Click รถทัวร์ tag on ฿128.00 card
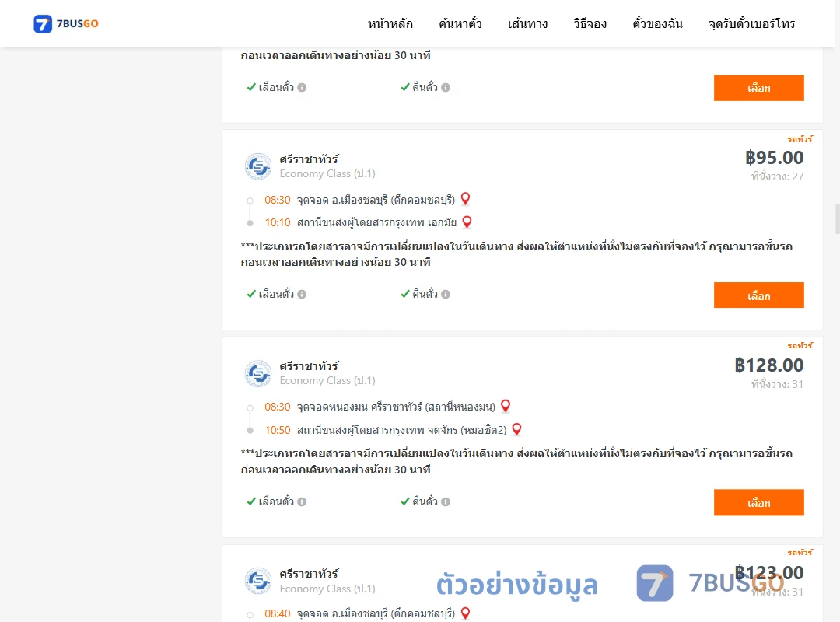Viewport: 840px width, 622px height. (800, 345)
